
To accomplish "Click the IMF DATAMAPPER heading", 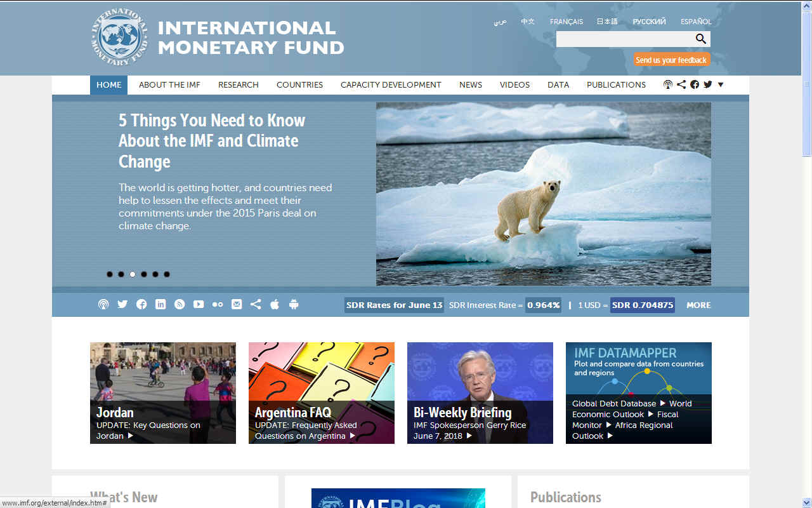I will click(x=625, y=353).
